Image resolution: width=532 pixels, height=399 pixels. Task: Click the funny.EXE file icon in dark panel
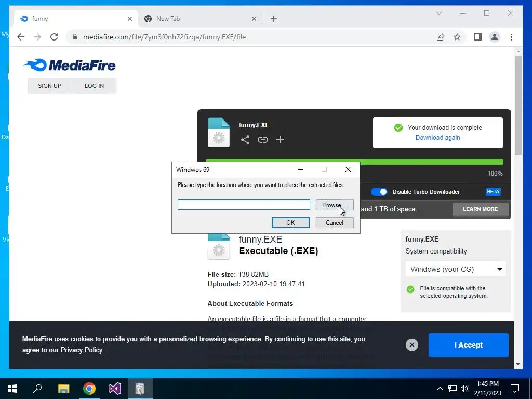(219, 132)
